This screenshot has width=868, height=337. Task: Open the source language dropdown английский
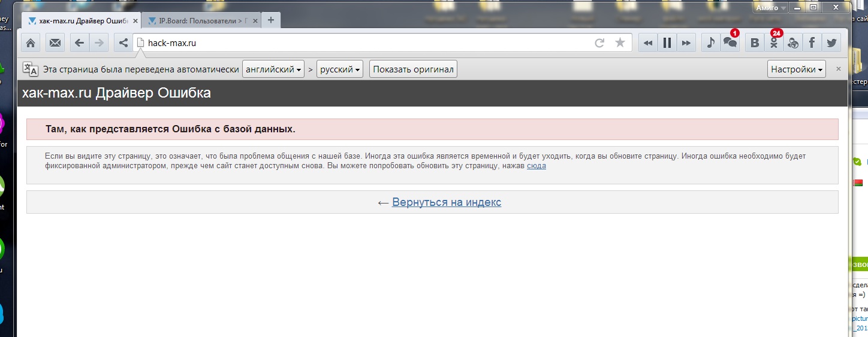(x=273, y=69)
